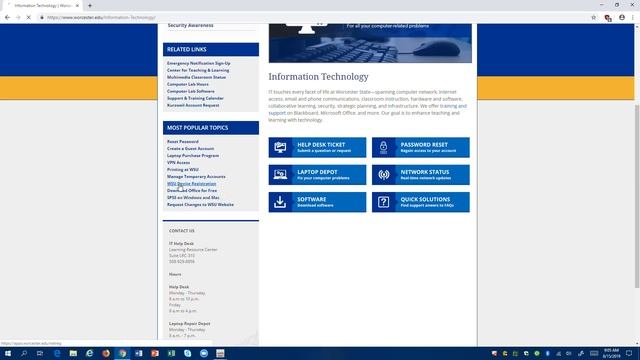The width and height of the screenshot is (640, 360).
Task: Open Zoom from the taskbar
Action: click(204, 353)
